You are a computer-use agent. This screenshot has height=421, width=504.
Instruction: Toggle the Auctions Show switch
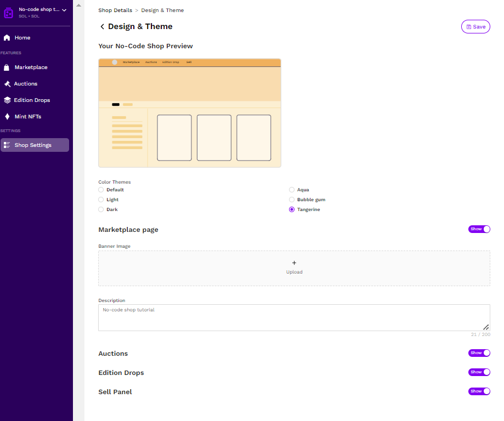tap(479, 353)
